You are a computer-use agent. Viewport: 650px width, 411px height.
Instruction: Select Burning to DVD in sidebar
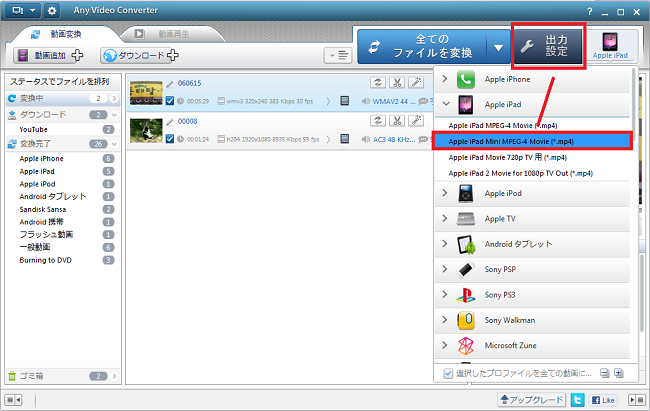46,260
